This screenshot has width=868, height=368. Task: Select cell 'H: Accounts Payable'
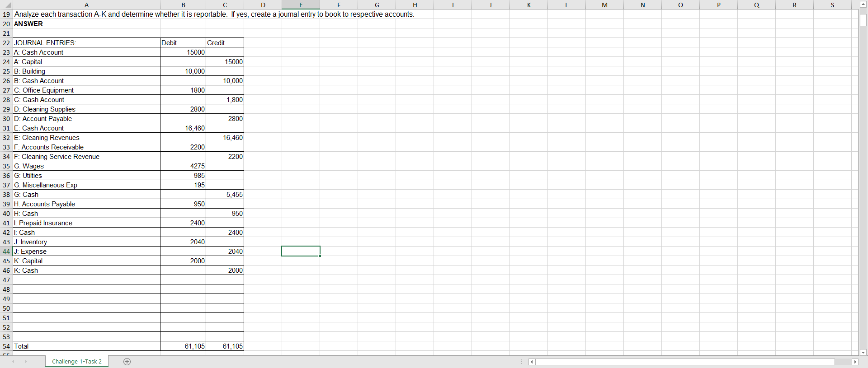coord(86,204)
